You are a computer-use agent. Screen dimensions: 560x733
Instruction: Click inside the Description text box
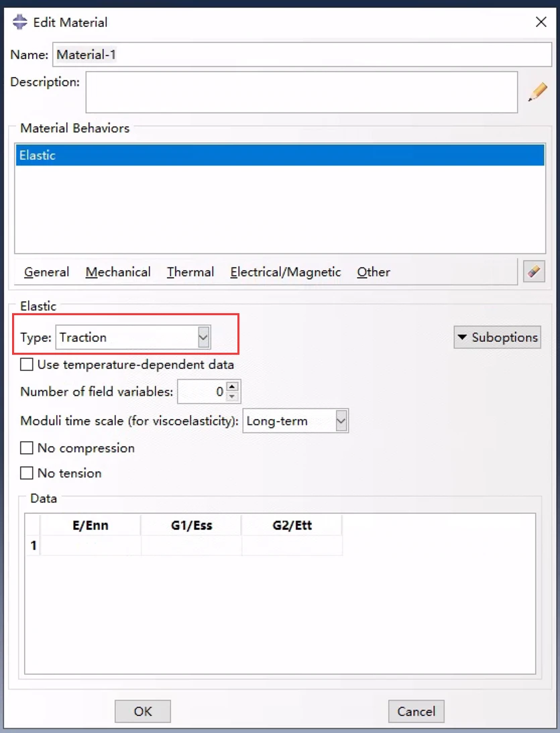(x=302, y=92)
